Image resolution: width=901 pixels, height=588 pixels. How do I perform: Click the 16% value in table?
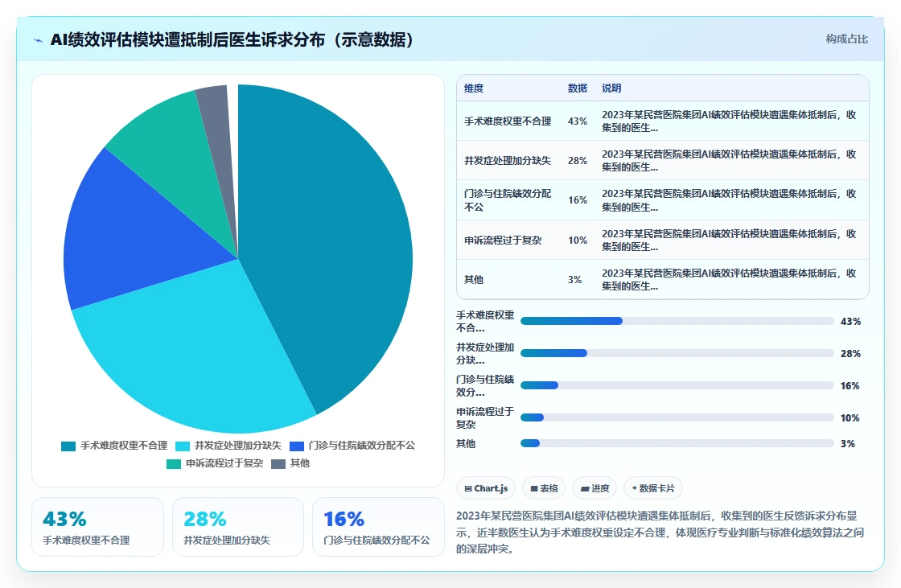[578, 200]
